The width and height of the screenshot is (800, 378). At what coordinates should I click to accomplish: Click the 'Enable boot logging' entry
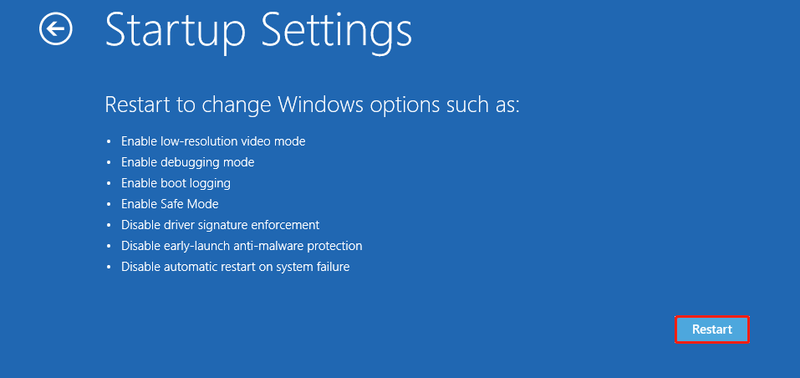coord(176,184)
